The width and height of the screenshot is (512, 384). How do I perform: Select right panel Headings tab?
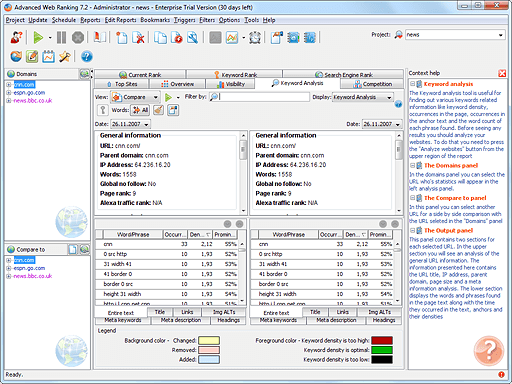point(384,320)
